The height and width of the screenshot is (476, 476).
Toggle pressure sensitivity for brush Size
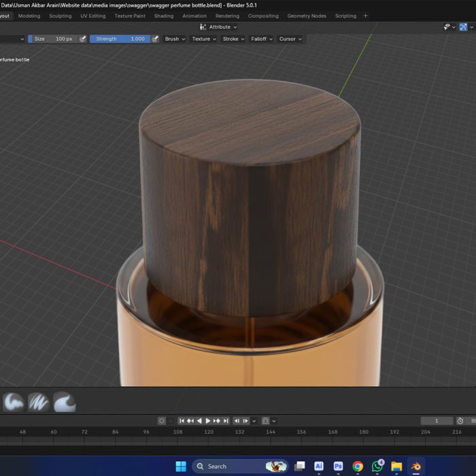[83, 39]
